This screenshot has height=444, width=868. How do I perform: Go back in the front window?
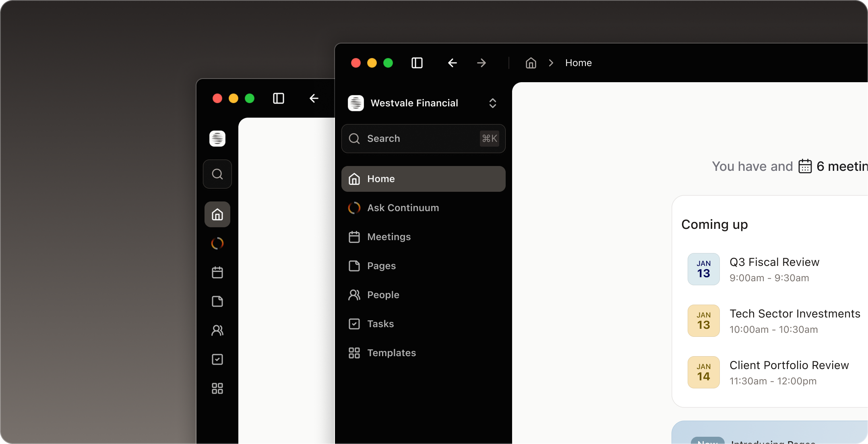[x=453, y=63]
